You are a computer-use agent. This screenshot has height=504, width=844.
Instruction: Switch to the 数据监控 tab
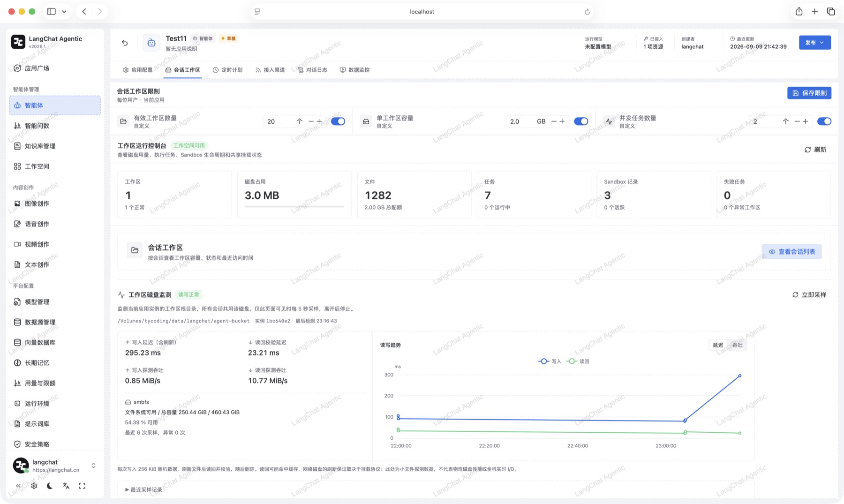(354, 70)
